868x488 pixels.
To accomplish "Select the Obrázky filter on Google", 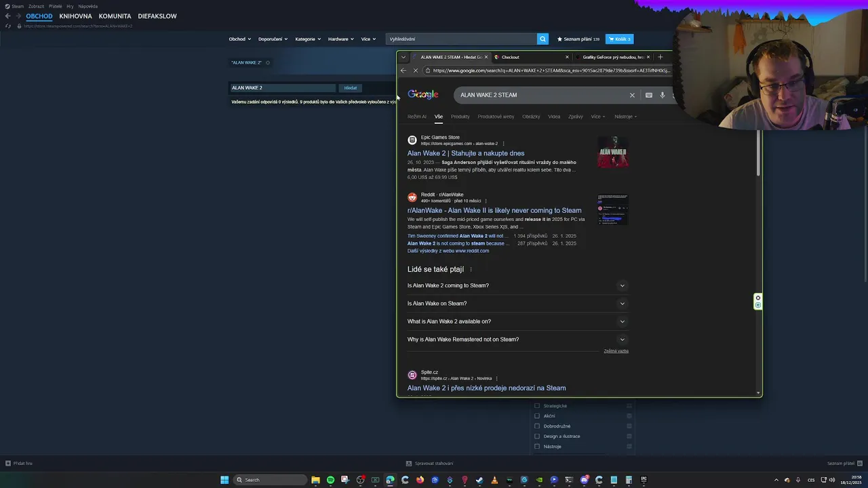I will pos(531,117).
